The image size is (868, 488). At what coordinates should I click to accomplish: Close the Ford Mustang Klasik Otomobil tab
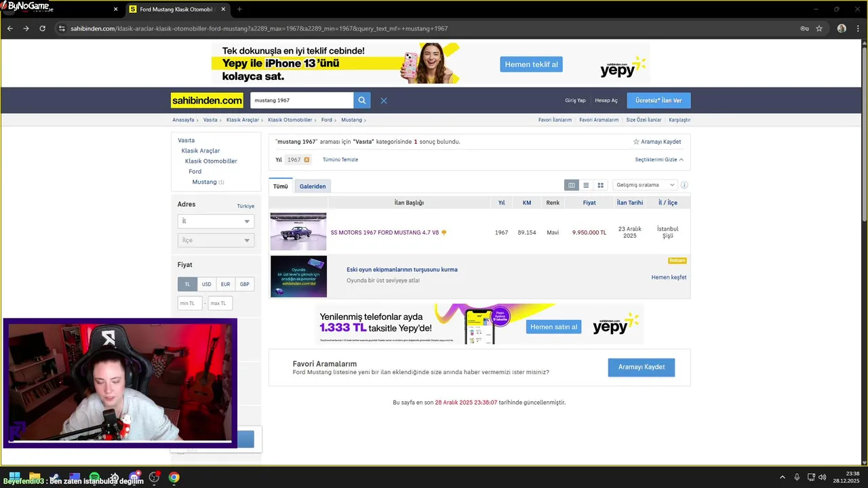coord(223,9)
